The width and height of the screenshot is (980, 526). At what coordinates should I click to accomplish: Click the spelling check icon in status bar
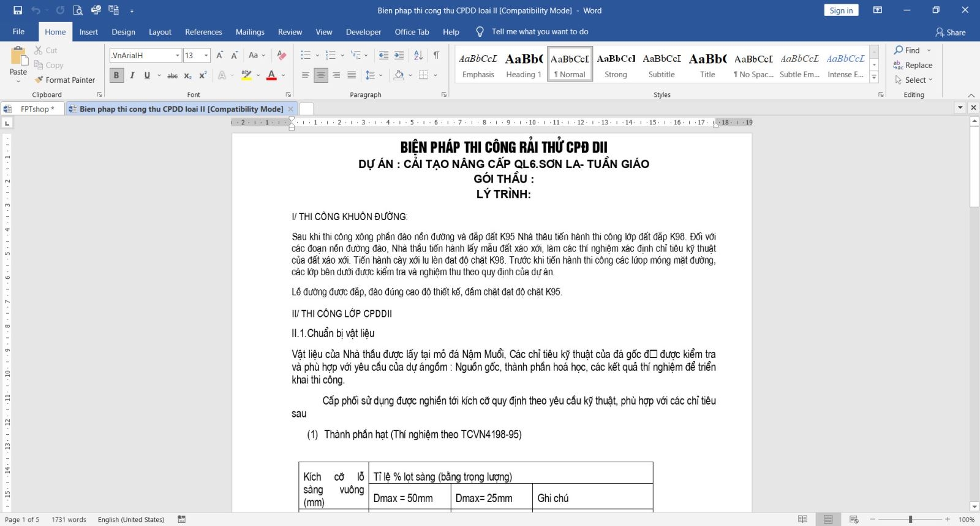[x=181, y=519]
